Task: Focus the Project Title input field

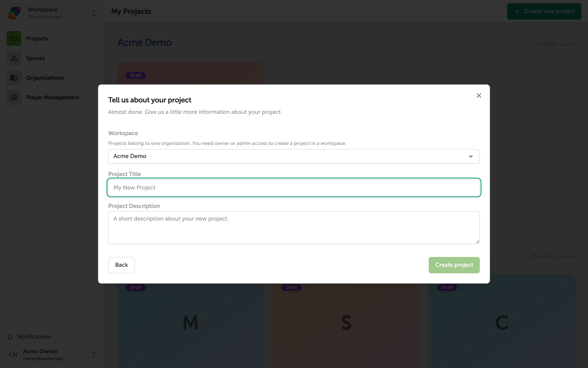Action: [x=294, y=187]
